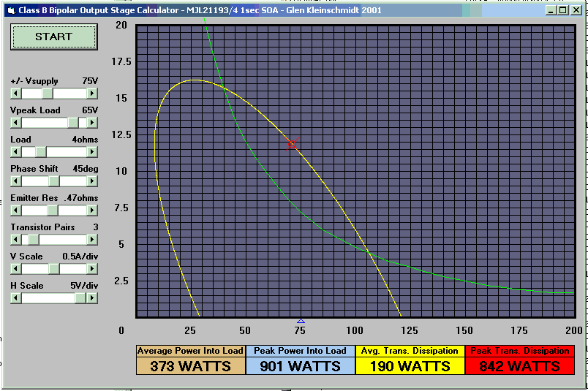Increase Vsupply with its right scrollbar arrow

[x=92, y=94]
